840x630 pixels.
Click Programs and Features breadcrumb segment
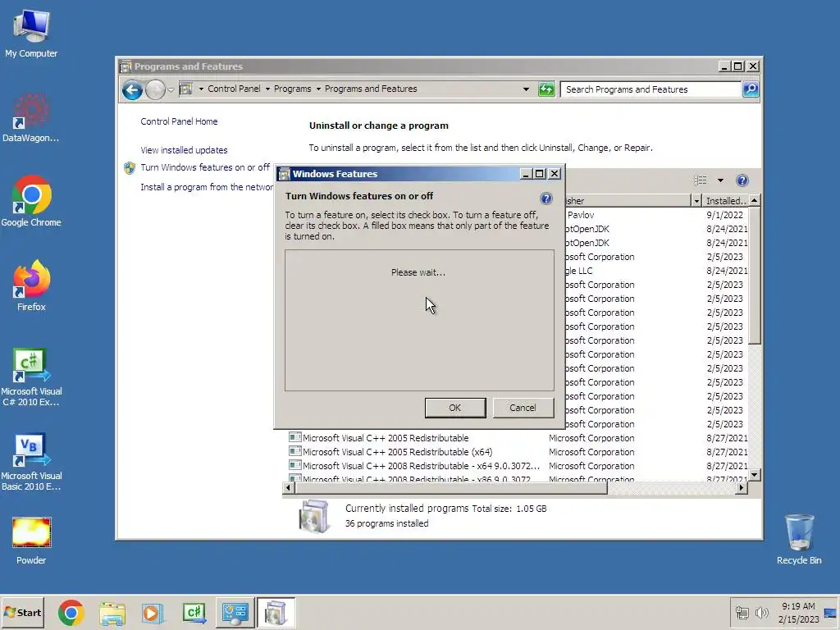coord(371,89)
